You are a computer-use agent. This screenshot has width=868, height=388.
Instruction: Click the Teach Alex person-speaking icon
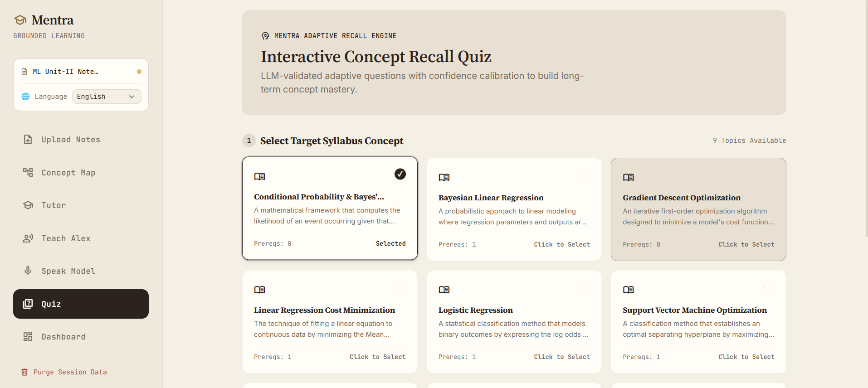28,238
